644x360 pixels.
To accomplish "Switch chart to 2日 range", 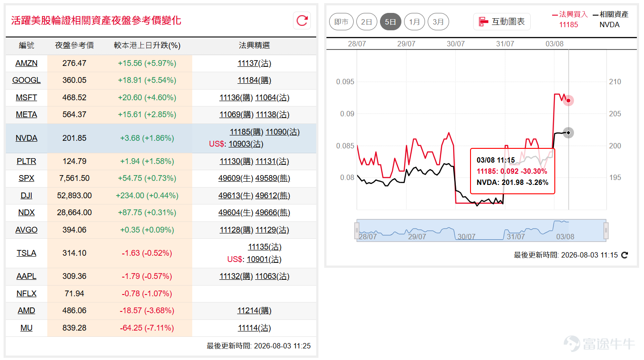I will point(367,21).
